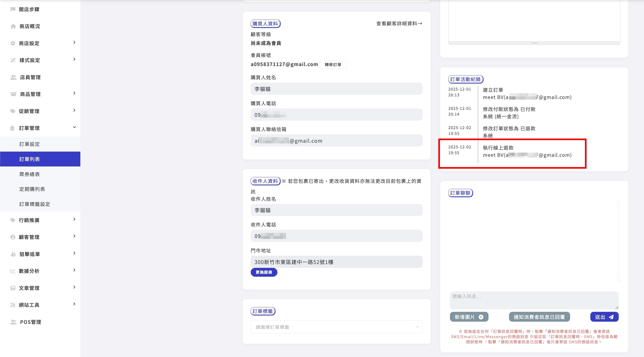
Task: Open 定期購列表 in the sidebar
Action: [40, 189]
